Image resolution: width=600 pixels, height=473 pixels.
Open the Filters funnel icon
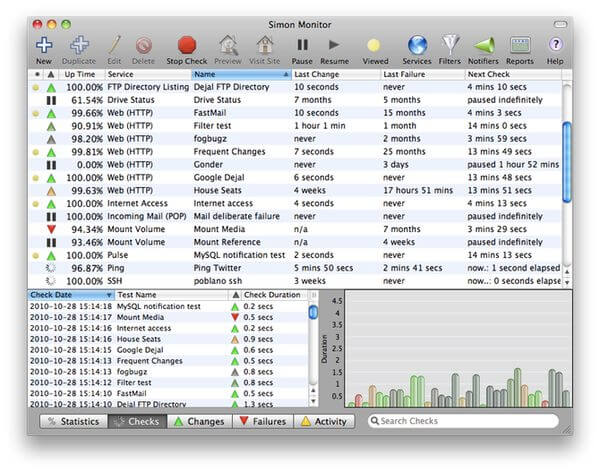[x=450, y=45]
